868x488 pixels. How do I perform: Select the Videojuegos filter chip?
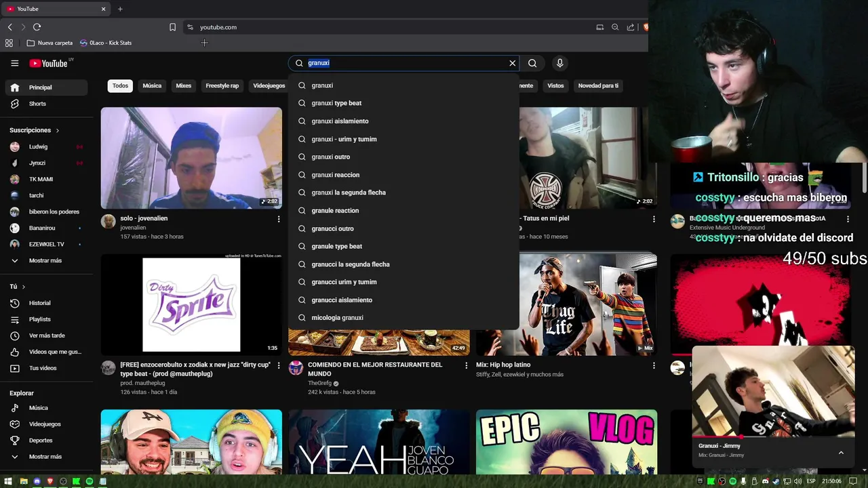pos(269,86)
